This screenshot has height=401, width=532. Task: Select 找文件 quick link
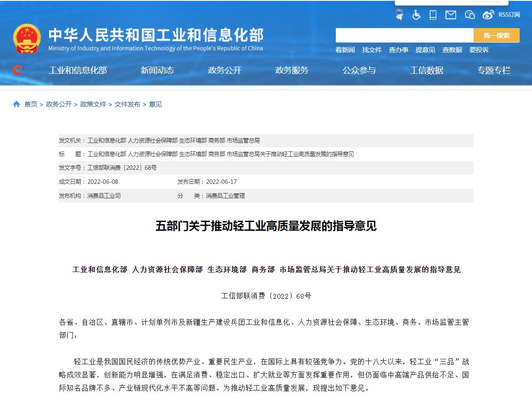tap(372, 50)
